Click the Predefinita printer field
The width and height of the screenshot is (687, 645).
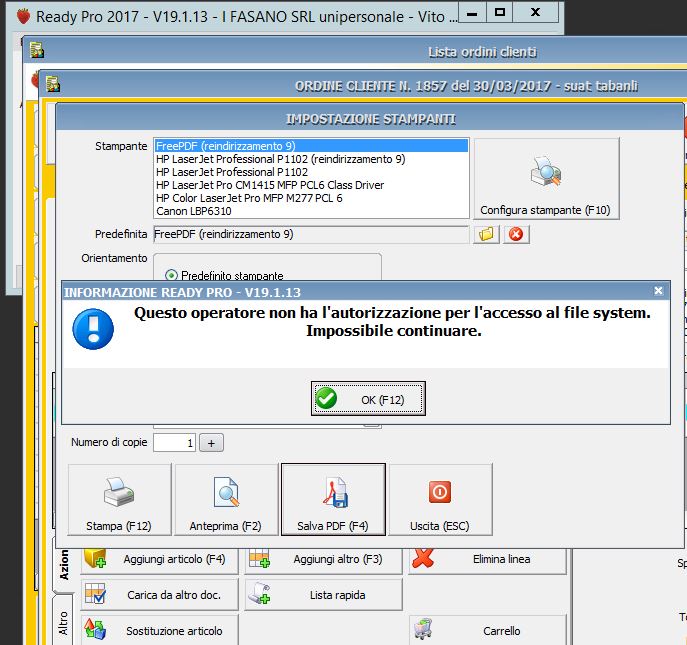pos(311,234)
